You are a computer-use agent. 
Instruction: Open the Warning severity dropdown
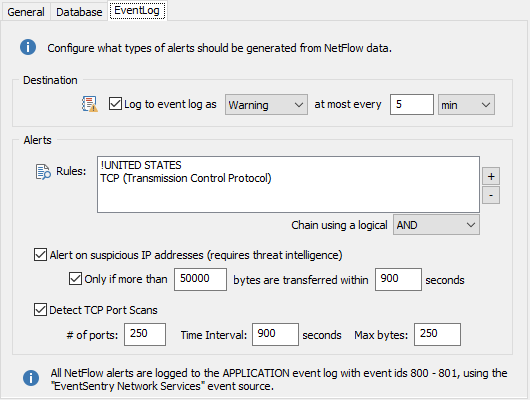click(266, 104)
